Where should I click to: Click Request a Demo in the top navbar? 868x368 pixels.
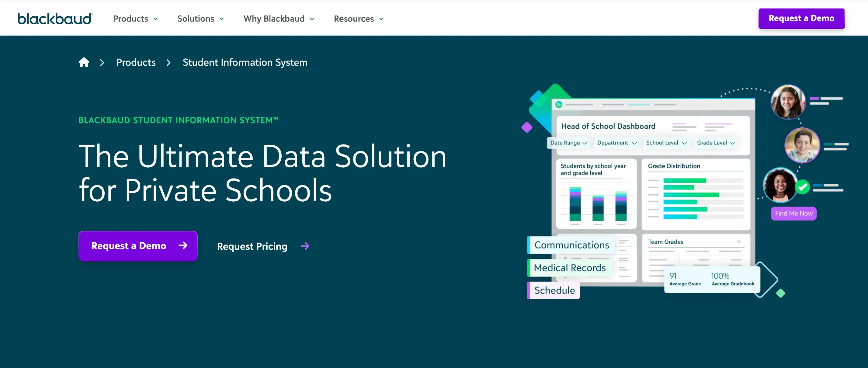pos(801,18)
